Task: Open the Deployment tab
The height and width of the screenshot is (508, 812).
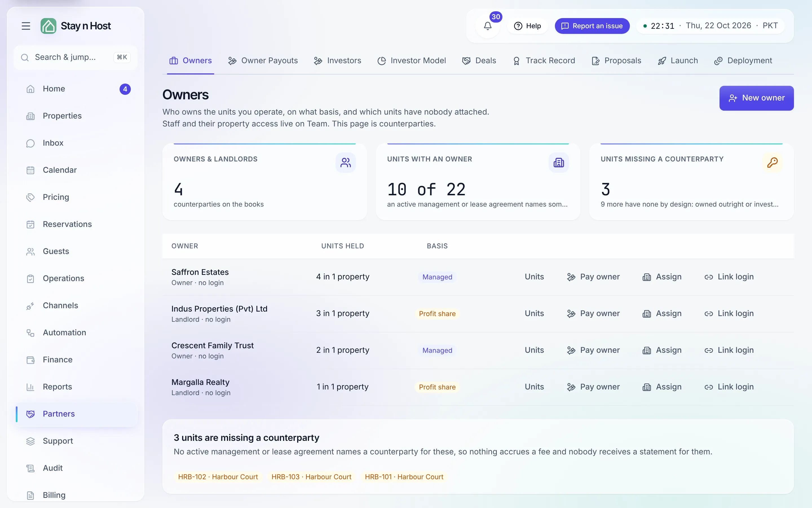Action: 743,60
